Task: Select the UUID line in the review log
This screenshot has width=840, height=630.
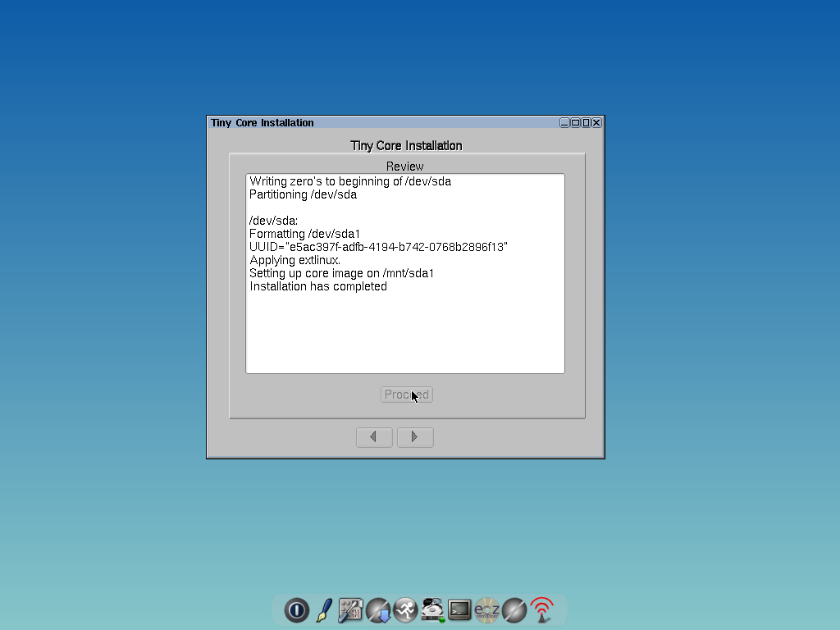Action: pyautogui.click(x=377, y=246)
